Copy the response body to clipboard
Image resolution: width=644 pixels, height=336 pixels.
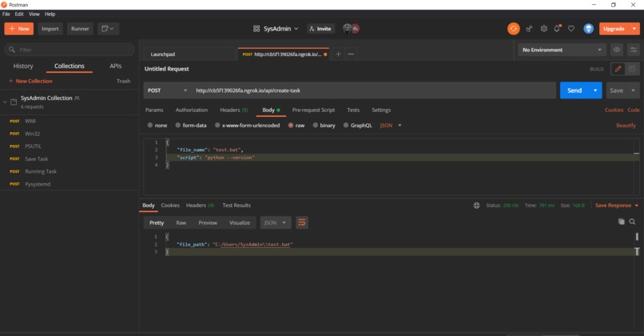tap(622, 222)
